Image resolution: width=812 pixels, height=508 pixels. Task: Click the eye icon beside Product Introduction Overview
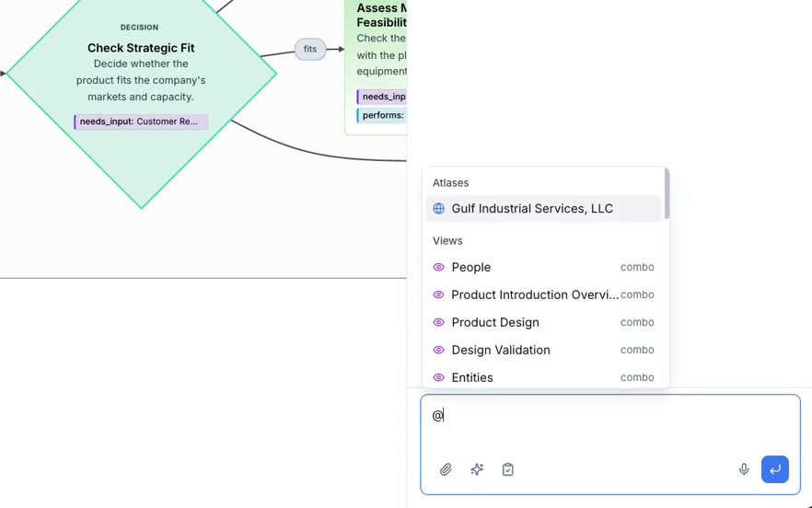(x=438, y=294)
